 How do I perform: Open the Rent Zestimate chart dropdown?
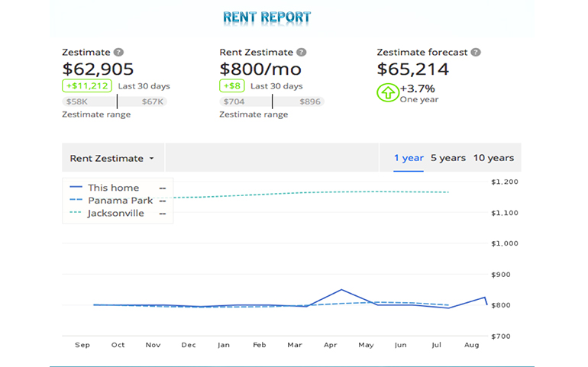pyautogui.click(x=112, y=158)
